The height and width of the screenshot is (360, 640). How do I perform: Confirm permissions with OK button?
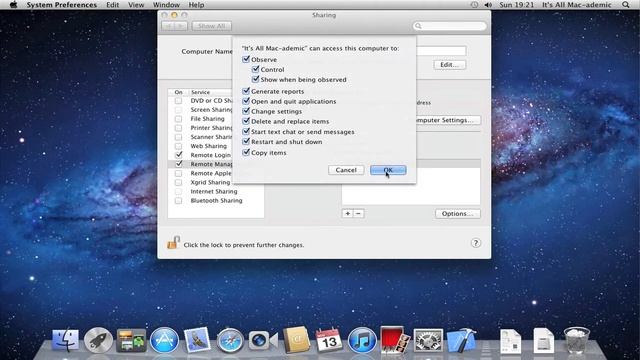click(388, 170)
